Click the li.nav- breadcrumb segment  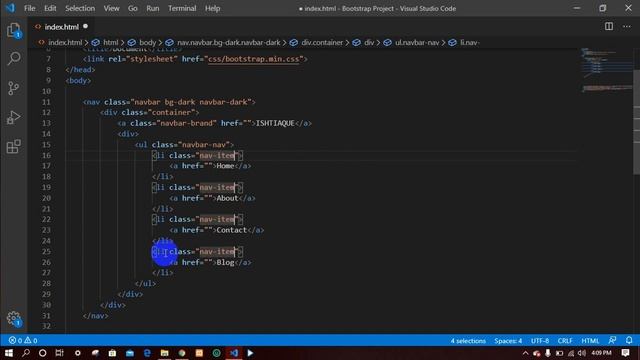(x=470, y=42)
